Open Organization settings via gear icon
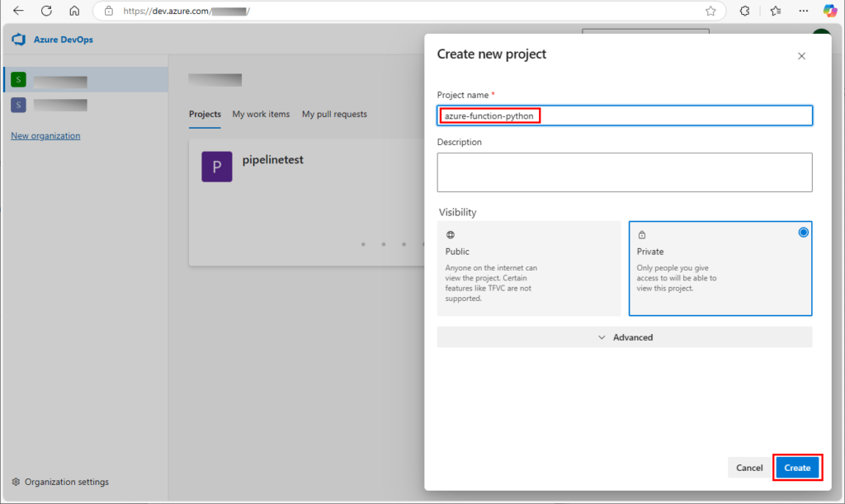This screenshot has height=504, width=845. point(17,482)
